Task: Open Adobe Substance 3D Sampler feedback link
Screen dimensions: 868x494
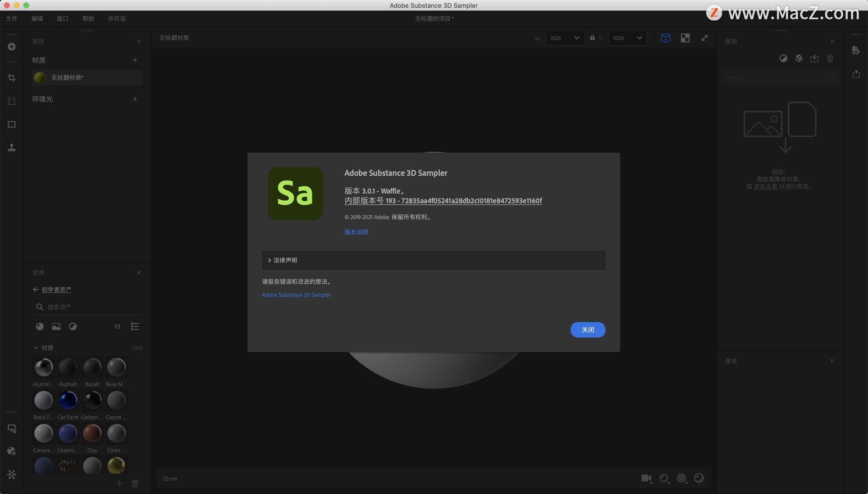Action: (x=296, y=295)
